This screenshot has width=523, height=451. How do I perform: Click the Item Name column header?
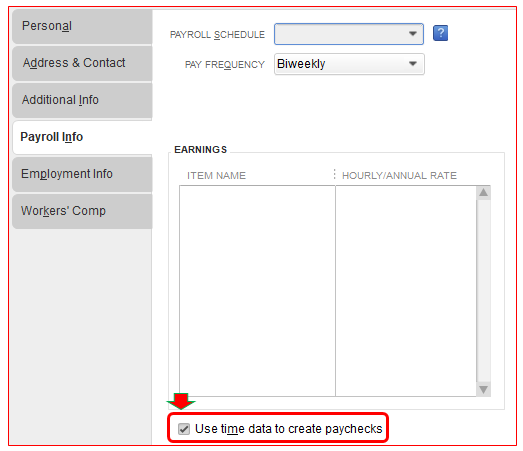(x=216, y=175)
